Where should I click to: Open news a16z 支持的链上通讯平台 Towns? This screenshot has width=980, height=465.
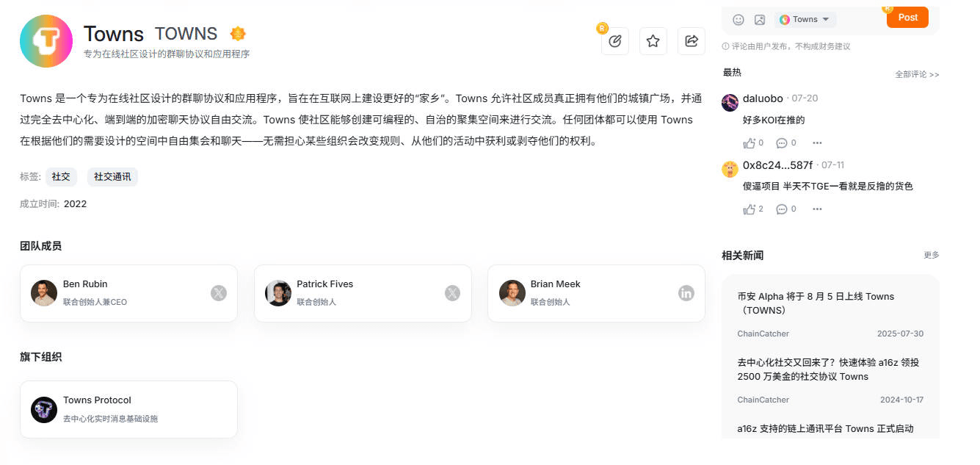pyautogui.click(x=825, y=429)
